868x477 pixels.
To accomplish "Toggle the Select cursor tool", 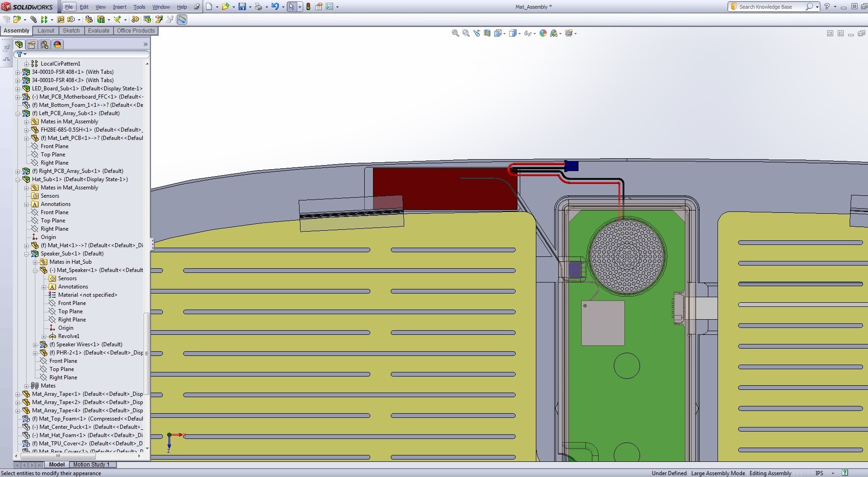I will point(291,7).
